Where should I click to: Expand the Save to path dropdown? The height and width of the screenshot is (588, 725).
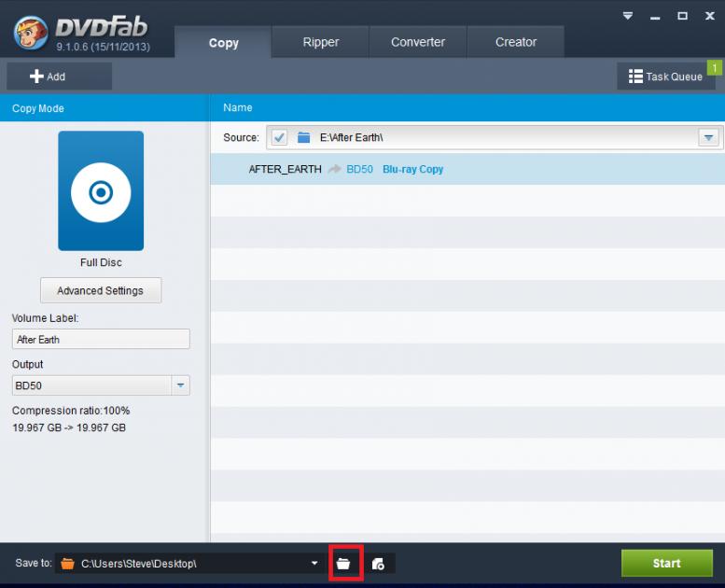[x=314, y=564]
